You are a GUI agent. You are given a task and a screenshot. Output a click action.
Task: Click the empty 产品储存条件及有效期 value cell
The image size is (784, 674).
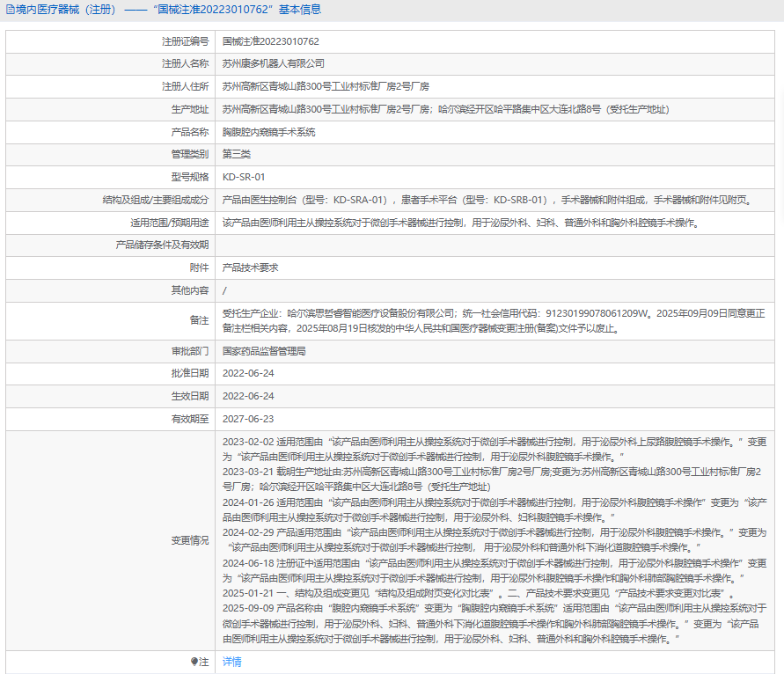(x=495, y=245)
